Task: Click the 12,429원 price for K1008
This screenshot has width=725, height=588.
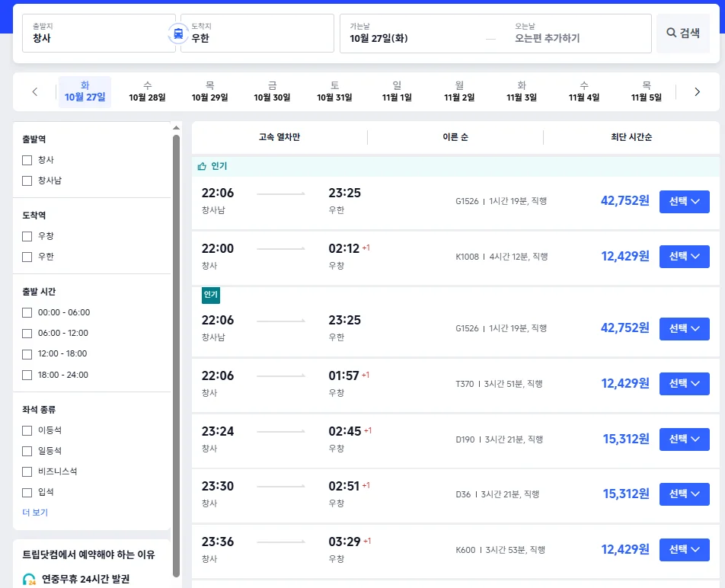Action: point(625,256)
